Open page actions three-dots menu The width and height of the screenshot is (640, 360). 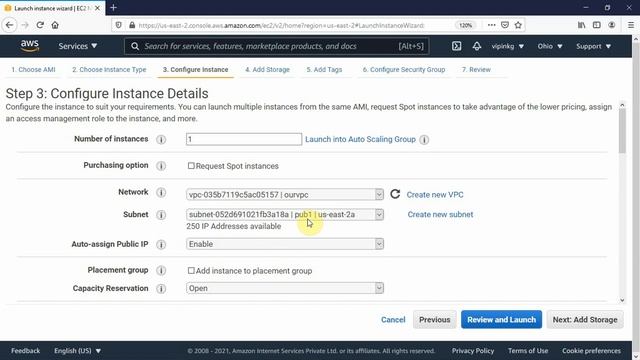coord(491,25)
